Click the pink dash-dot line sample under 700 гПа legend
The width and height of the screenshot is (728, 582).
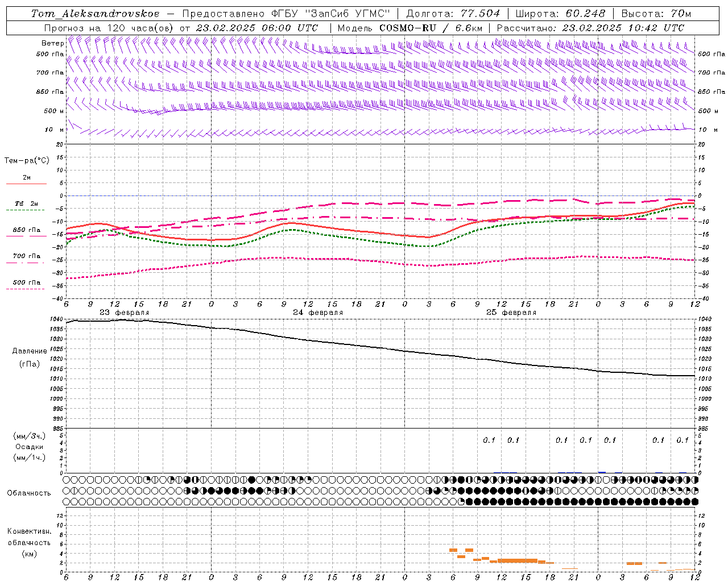coord(26,263)
